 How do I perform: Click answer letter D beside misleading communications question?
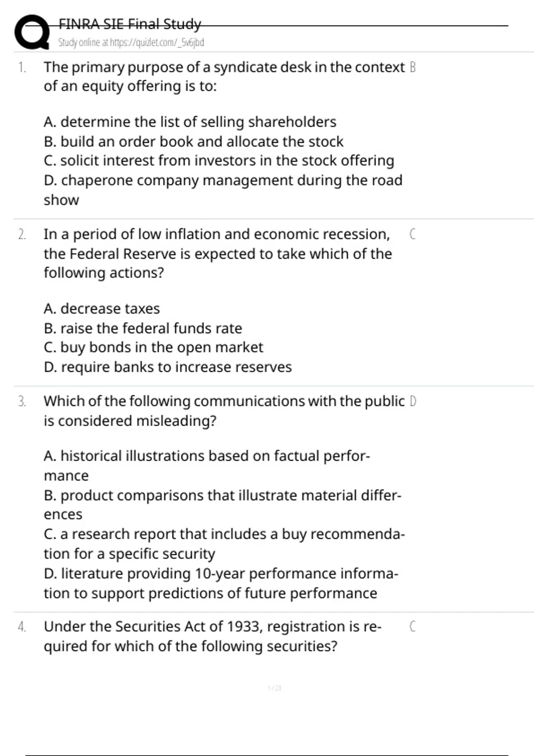pyautogui.click(x=413, y=402)
